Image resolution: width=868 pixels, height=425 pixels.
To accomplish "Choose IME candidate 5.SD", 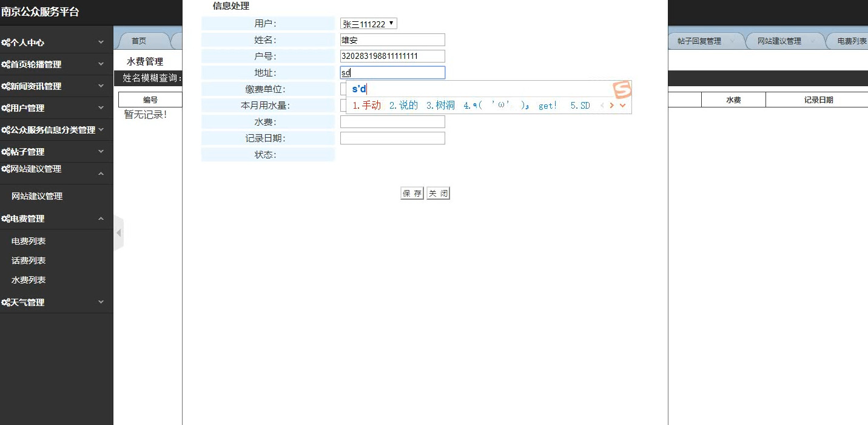I will 580,106.
